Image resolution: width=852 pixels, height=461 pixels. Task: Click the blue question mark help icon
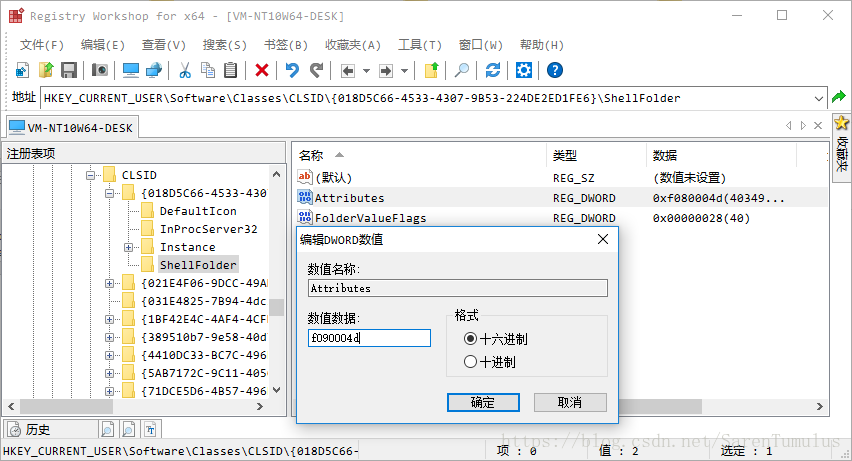[x=555, y=70]
